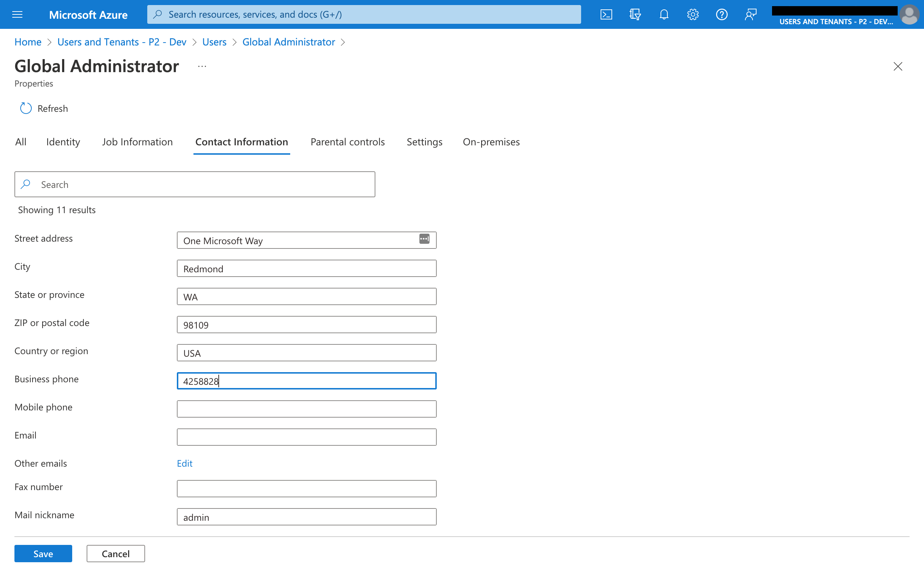The height and width of the screenshot is (577, 924).
Task: Switch to the Settings tab
Action: click(x=424, y=142)
